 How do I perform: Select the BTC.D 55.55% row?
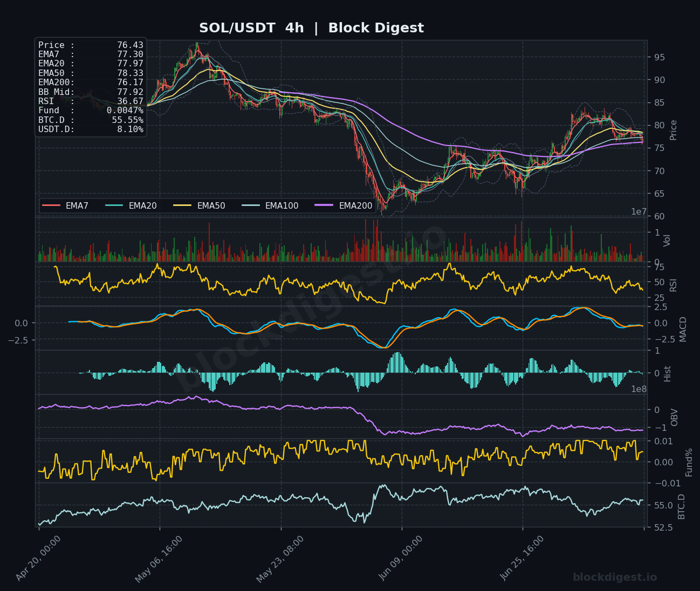(x=91, y=120)
